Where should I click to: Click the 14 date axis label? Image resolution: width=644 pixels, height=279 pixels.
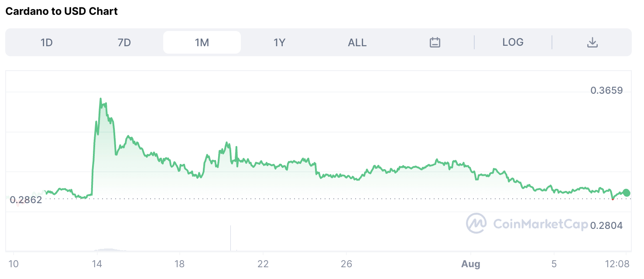[97, 264]
